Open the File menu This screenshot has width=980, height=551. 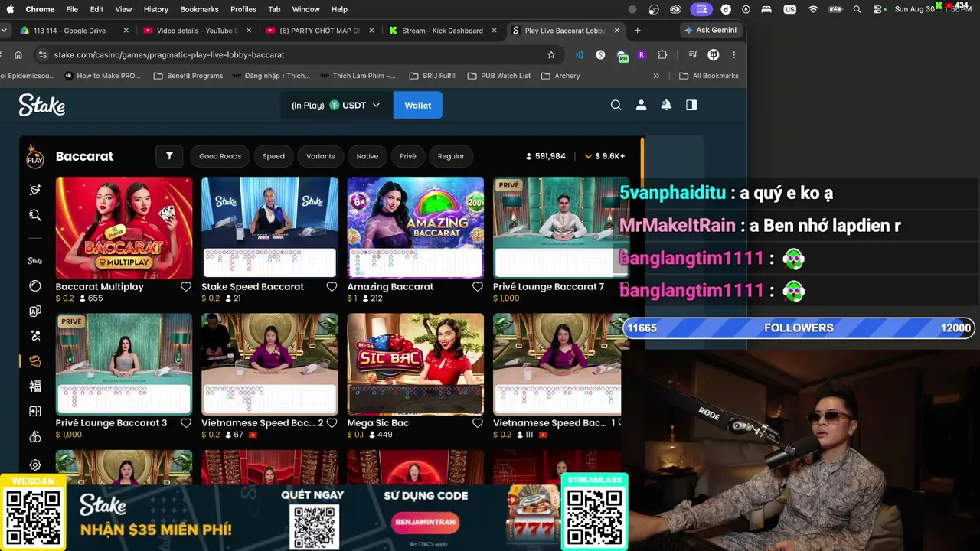click(x=72, y=9)
